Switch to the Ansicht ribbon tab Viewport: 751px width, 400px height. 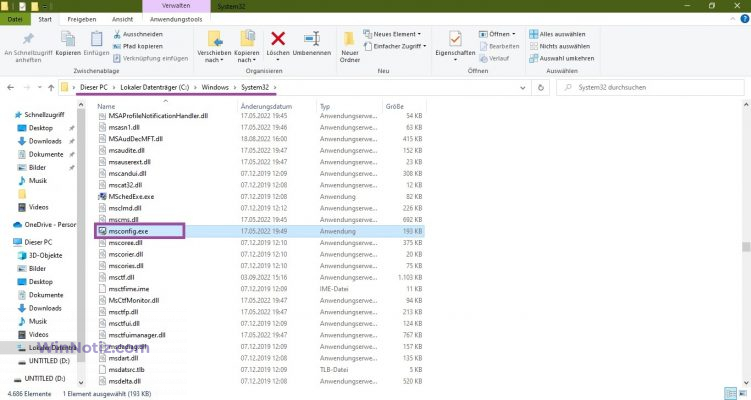[123, 19]
